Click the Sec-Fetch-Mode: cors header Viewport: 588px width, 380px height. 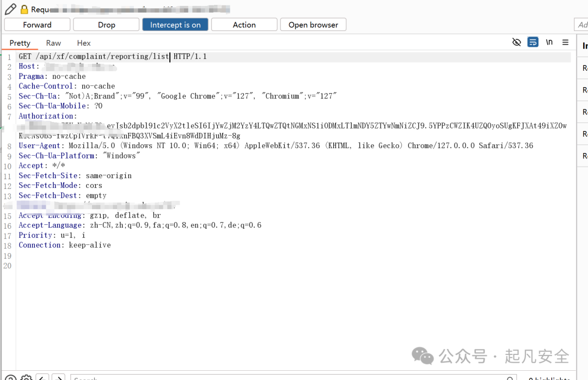[x=60, y=186]
